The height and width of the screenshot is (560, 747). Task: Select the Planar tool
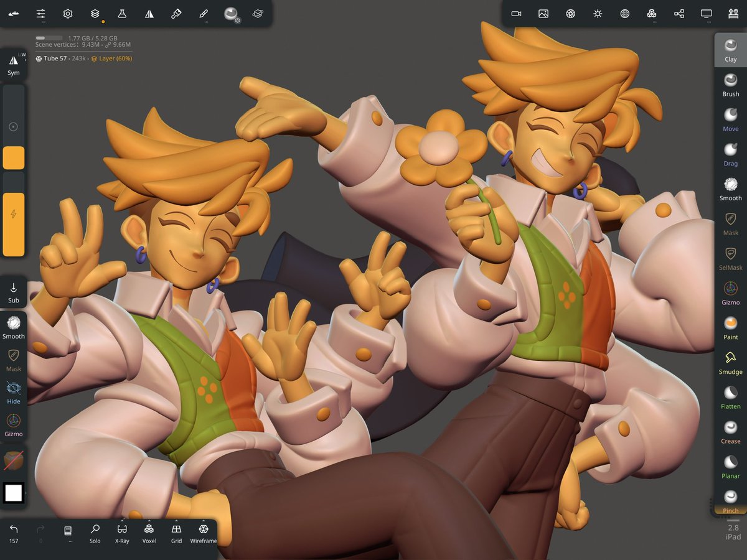pos(730,467)
